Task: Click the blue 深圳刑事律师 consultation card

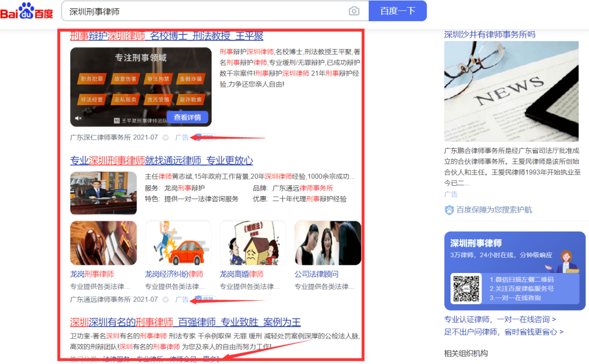Action: pyautogui.click(x=515, y=271)
